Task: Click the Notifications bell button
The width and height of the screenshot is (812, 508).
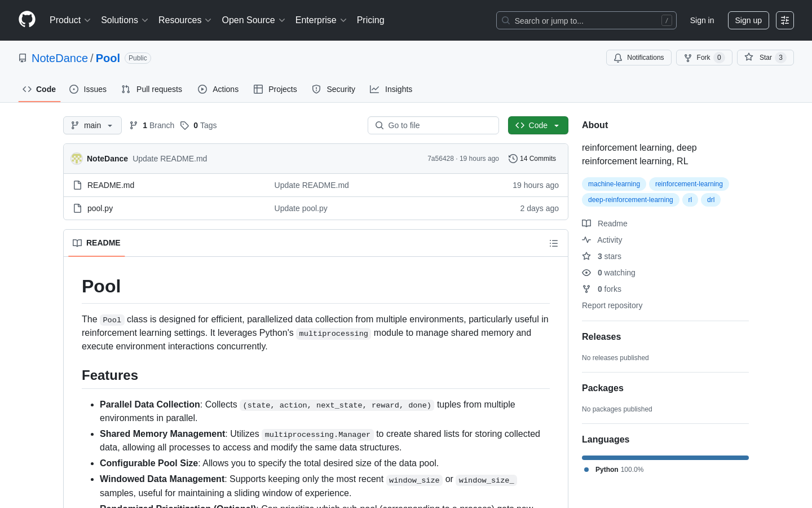Action: click(x=639, y=58)
